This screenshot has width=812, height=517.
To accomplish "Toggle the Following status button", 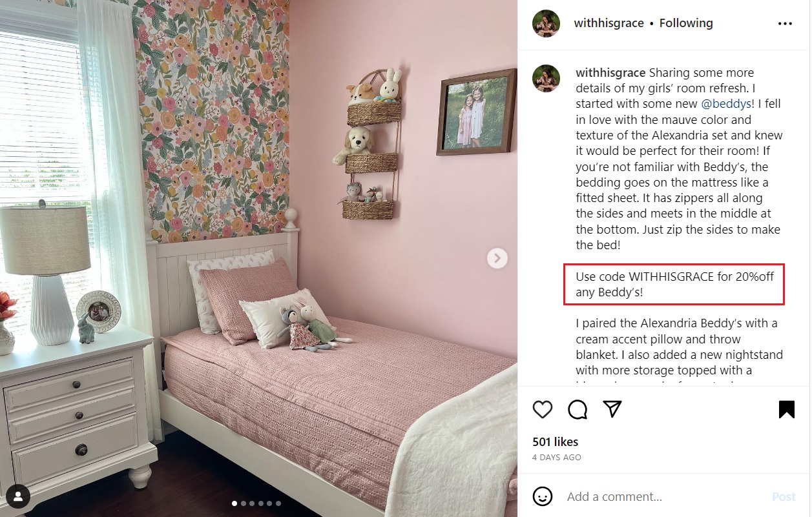I will point(686,23).
